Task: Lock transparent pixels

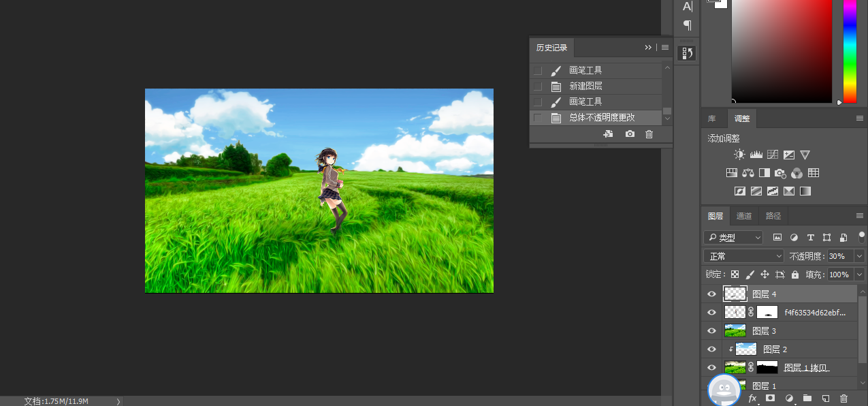Action: tap(735, 275)
